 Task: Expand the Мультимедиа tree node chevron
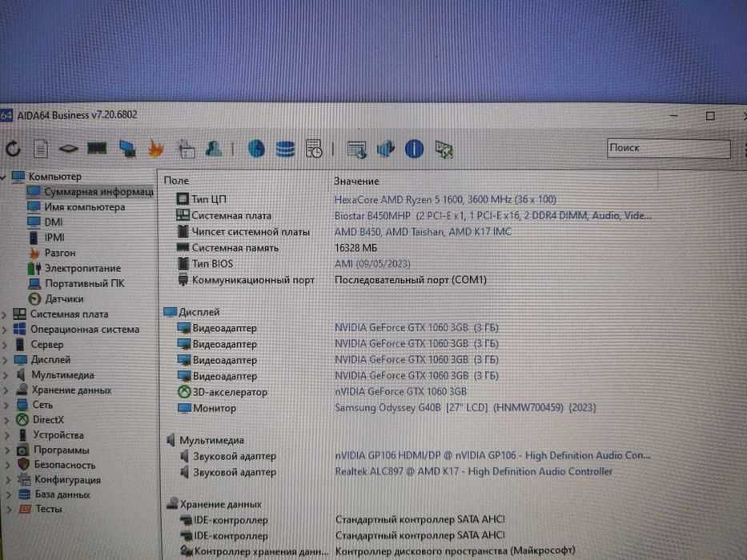pos(6,376)
